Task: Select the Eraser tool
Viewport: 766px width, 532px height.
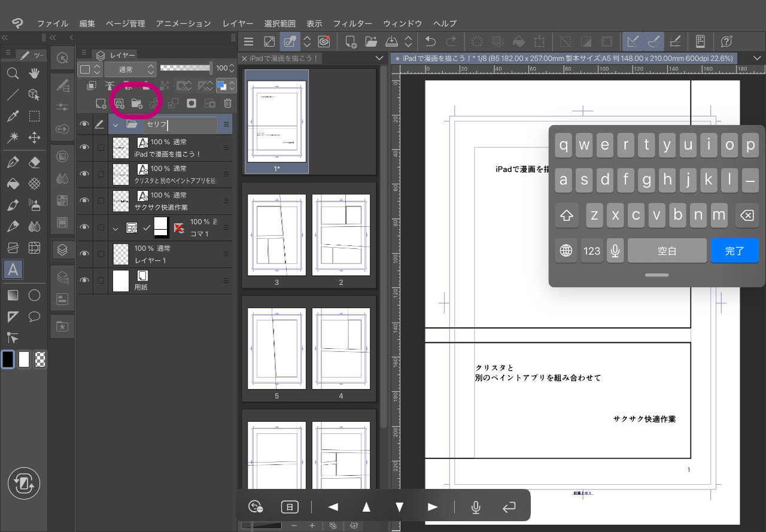Action: [35, 162]
